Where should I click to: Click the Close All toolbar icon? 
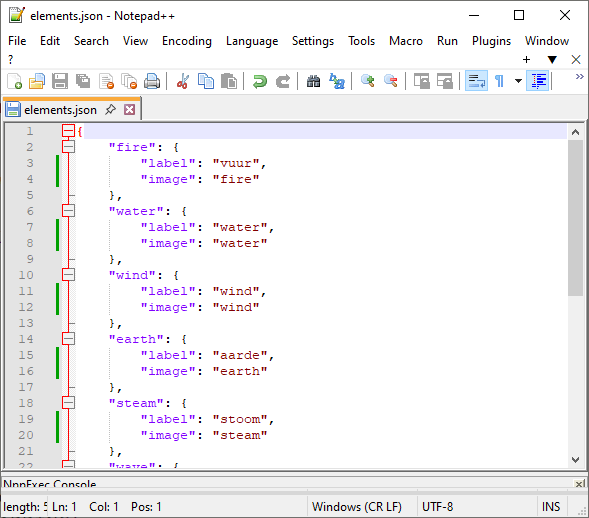(129, 81)
